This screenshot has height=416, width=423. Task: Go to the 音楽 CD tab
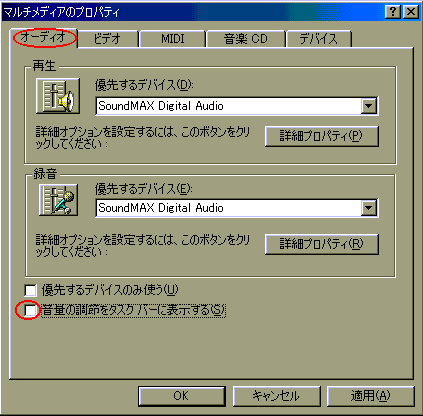(246, 39)
